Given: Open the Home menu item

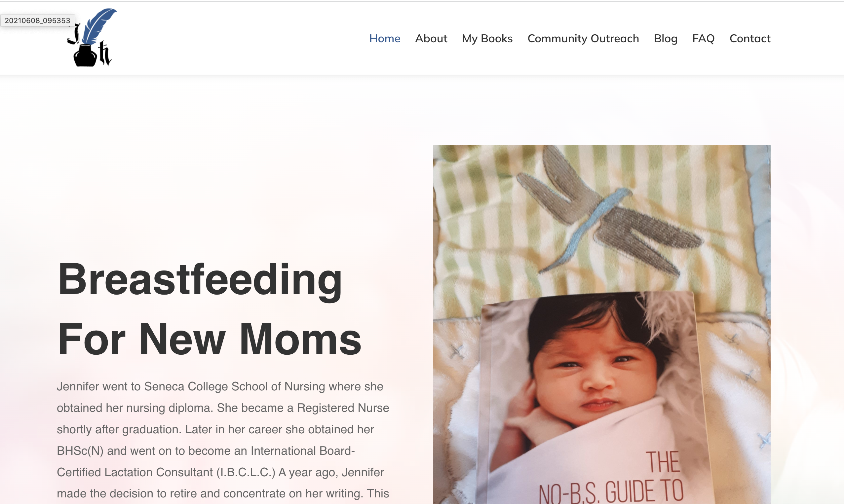Looking at the screenshot, I should (x=385, y=38).
